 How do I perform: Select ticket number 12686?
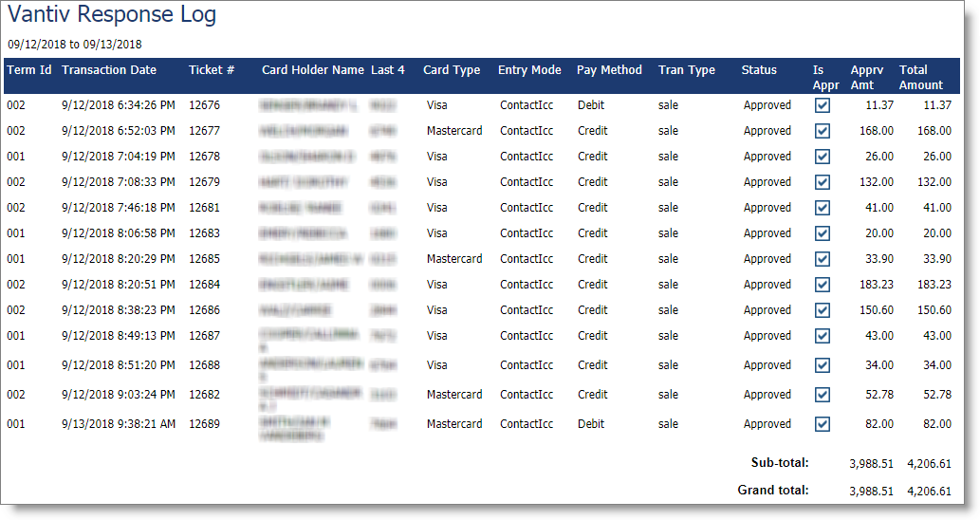point(204,310)
